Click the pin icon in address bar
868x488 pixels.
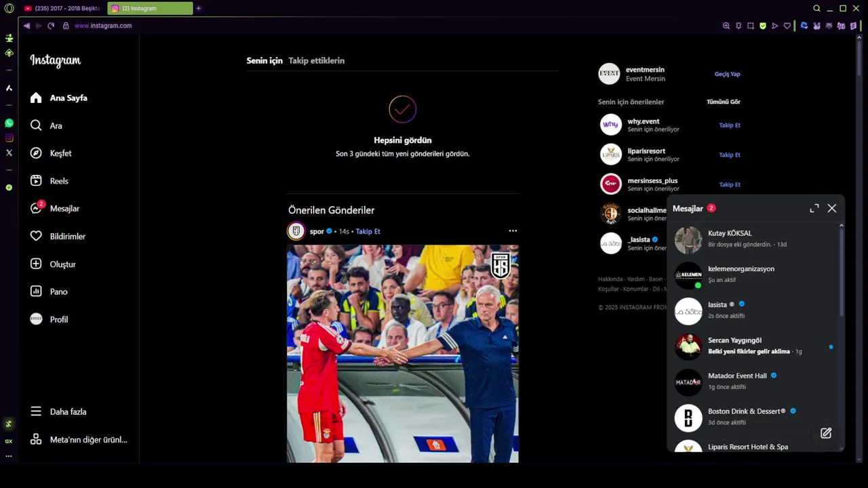[738, 26]
